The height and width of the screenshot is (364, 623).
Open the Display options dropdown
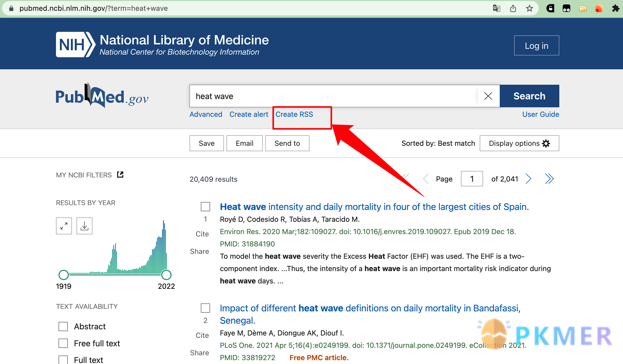click(x=519, y=143)
